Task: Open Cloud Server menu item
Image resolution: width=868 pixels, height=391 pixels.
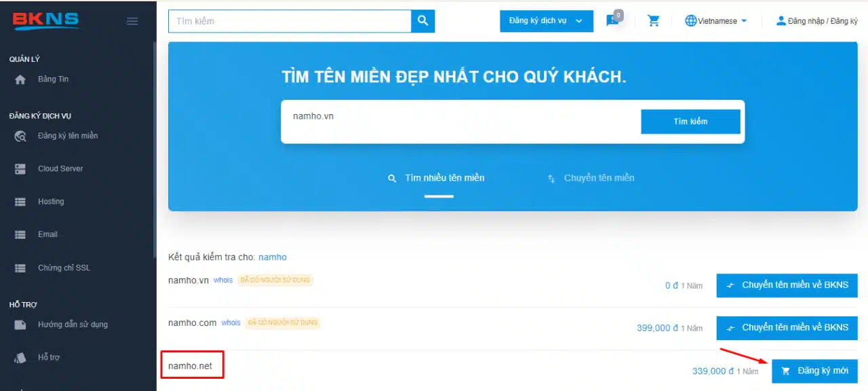Action: click(x=60, y=169)
